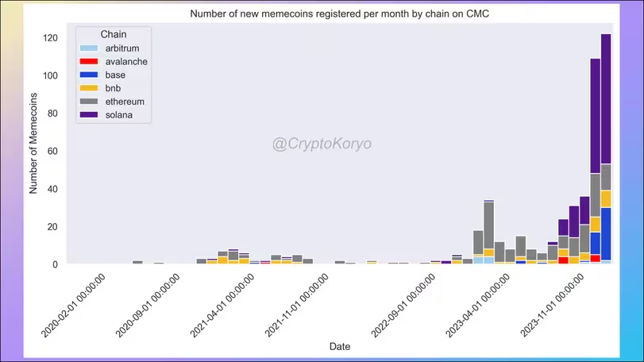Click the base blue legend swatch
Viewport: 644px width, 362px height.
(x=89, y=75)
